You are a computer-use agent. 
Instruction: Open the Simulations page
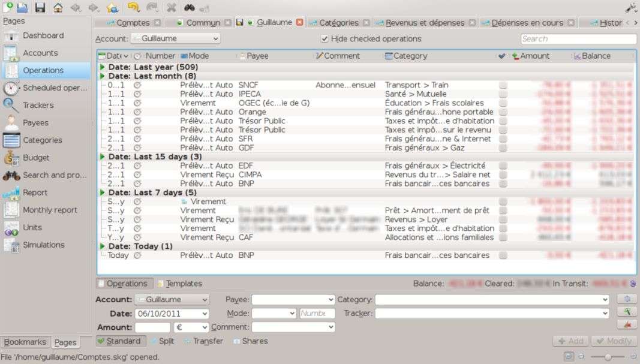[x=43, y=245]
